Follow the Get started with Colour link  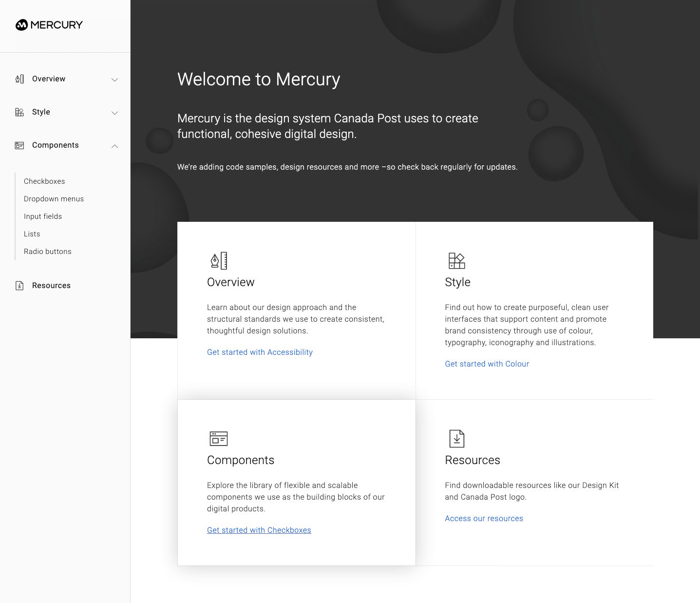pos(487,364)
